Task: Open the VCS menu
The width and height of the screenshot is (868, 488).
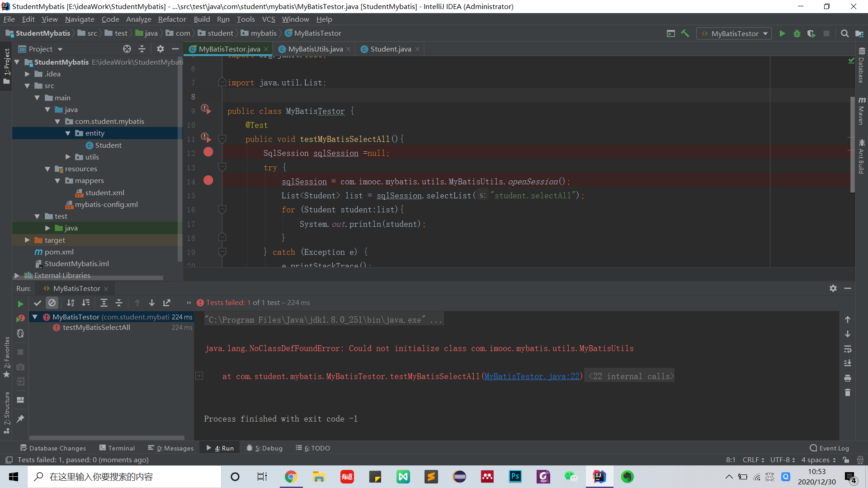Action: [269, 19]
